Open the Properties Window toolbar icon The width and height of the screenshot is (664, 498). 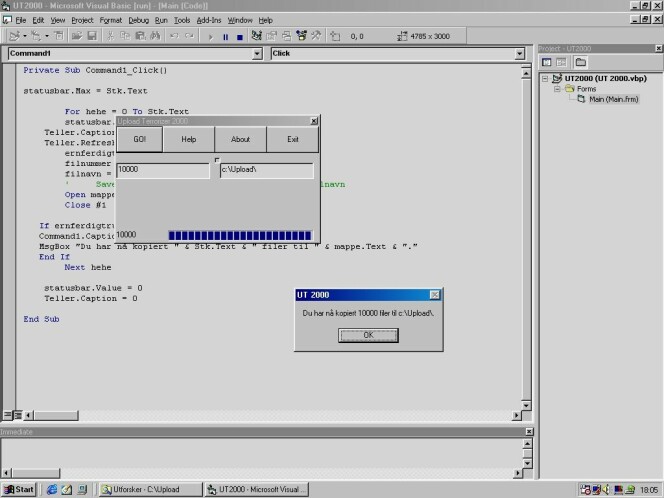click(271, 36)
